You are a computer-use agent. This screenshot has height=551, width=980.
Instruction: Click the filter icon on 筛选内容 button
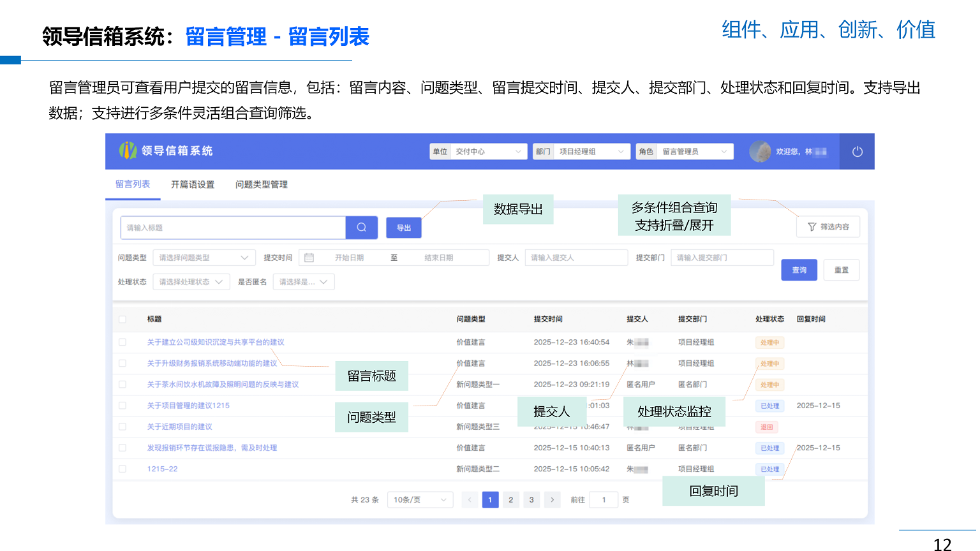pos(811,226)
